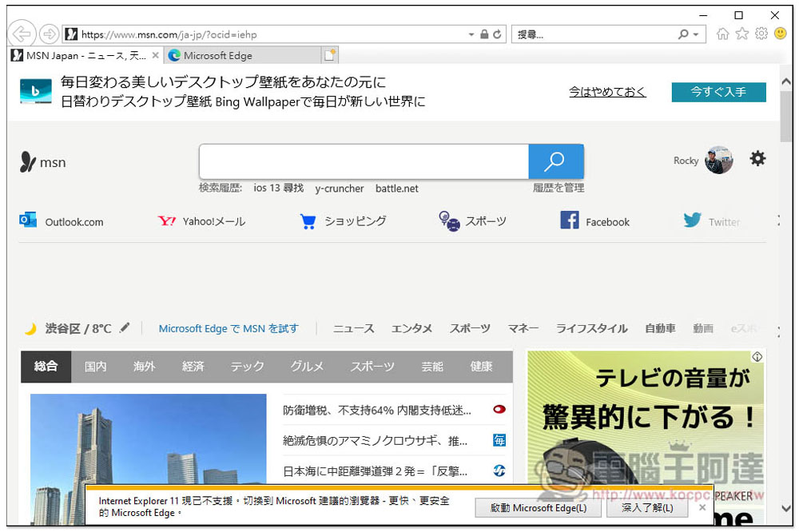Image resolution: width=799 pixels, height=532 pixels.
Task: Open headline 絶滅危惧のアマミノクロウサギ
Action: [x=375, y=441]
